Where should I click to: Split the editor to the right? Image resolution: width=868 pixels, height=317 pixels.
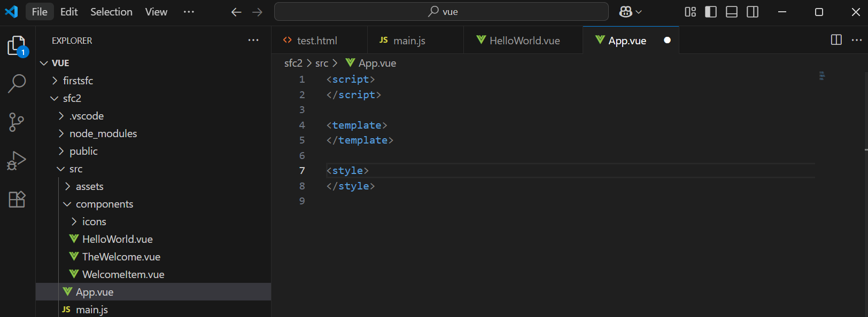[836, 40]
